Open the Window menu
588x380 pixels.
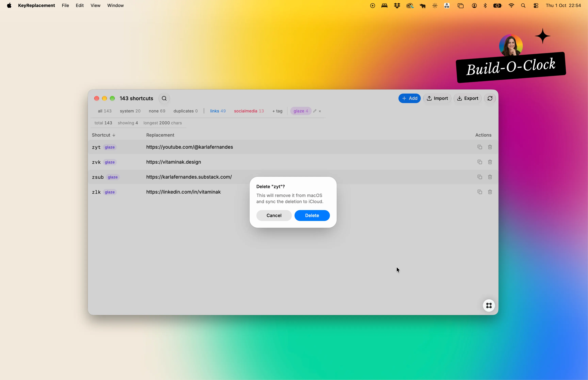(115, 5)
